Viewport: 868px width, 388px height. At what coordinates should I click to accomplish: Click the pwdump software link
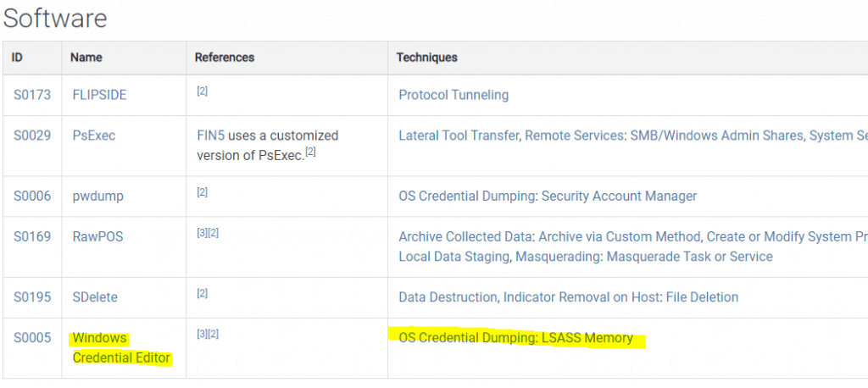[98, 196]
